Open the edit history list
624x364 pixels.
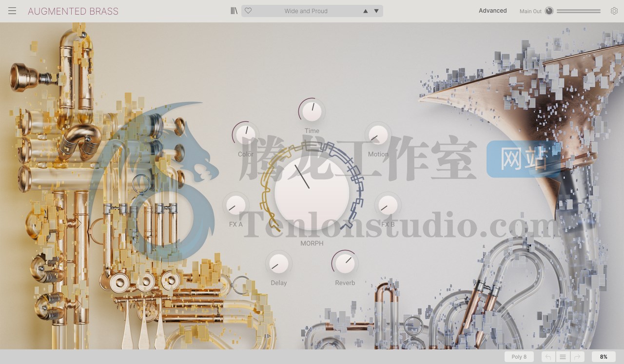(x=563, y=357)
